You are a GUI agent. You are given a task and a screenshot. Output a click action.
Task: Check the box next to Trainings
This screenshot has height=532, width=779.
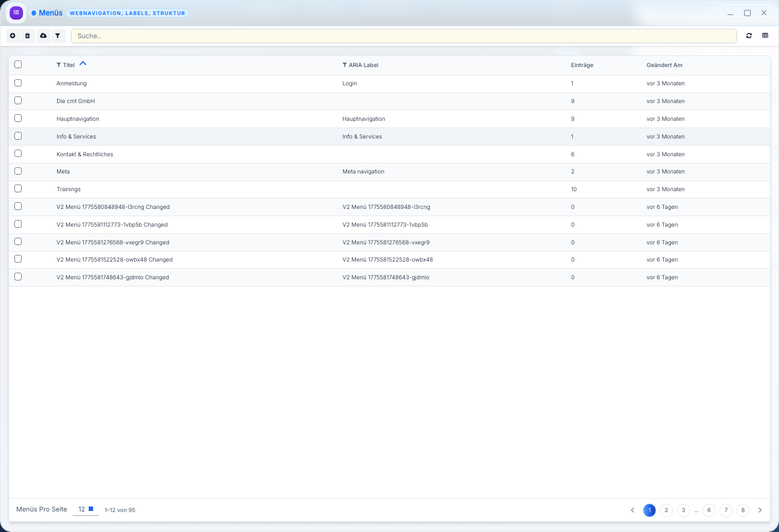(x=18, y=189)
